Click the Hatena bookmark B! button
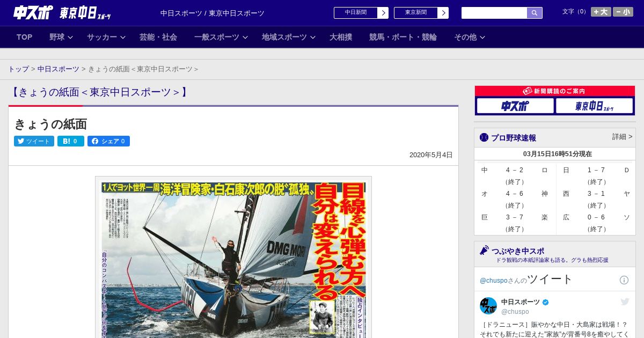 coord(71,141)
